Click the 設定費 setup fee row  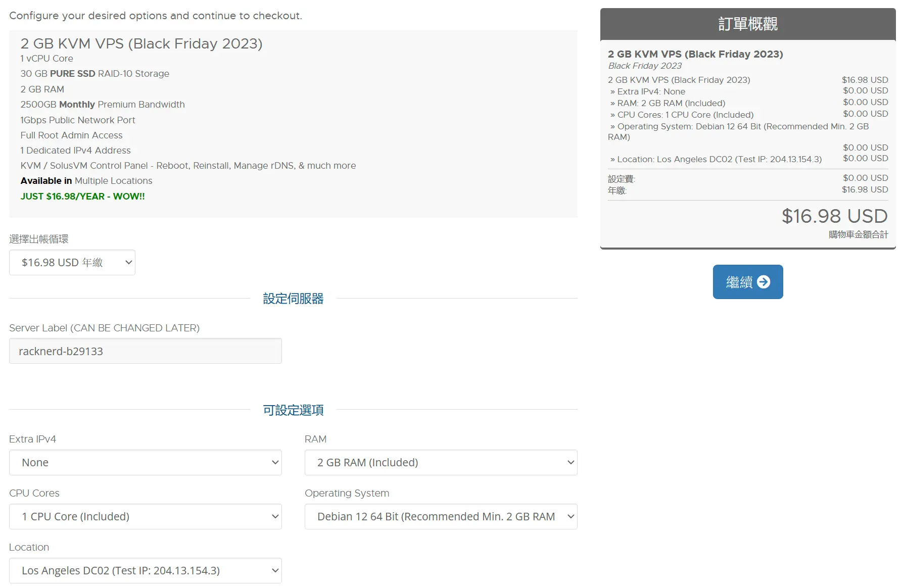point(748,178)
